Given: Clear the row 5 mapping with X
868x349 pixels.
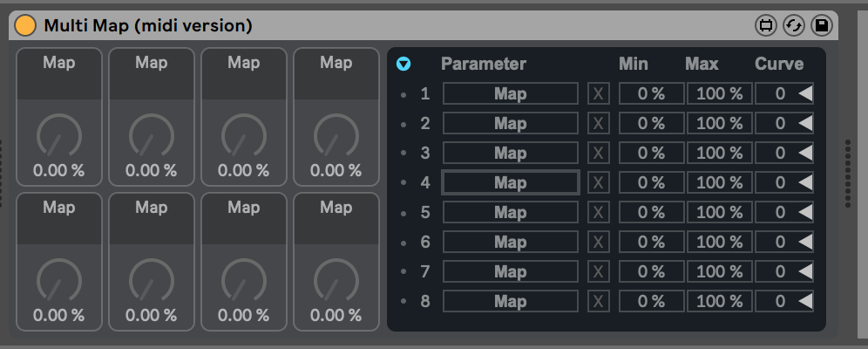Looking at the screenshot, I should [x=598, y=213].
